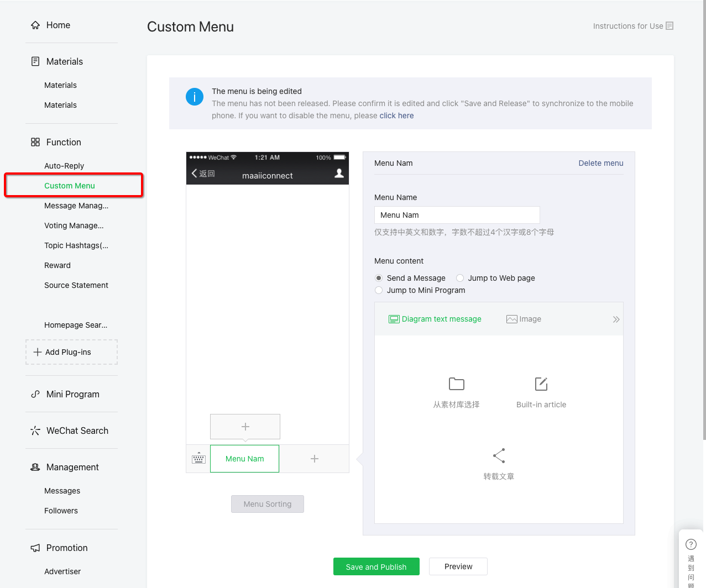Switch to the Diagram text message tab
706x588 pixels.
pyautogui.click(x=435, y=319)
